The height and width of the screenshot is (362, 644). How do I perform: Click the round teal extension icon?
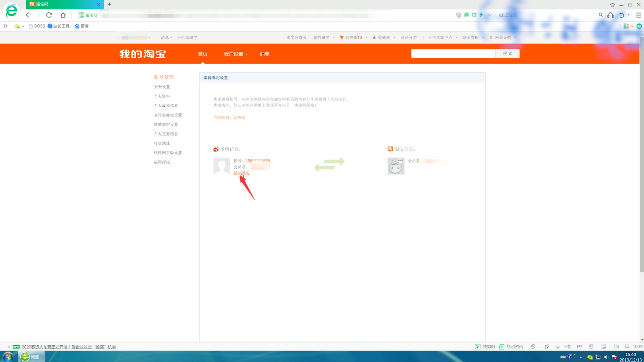click(x=639, y=26)
